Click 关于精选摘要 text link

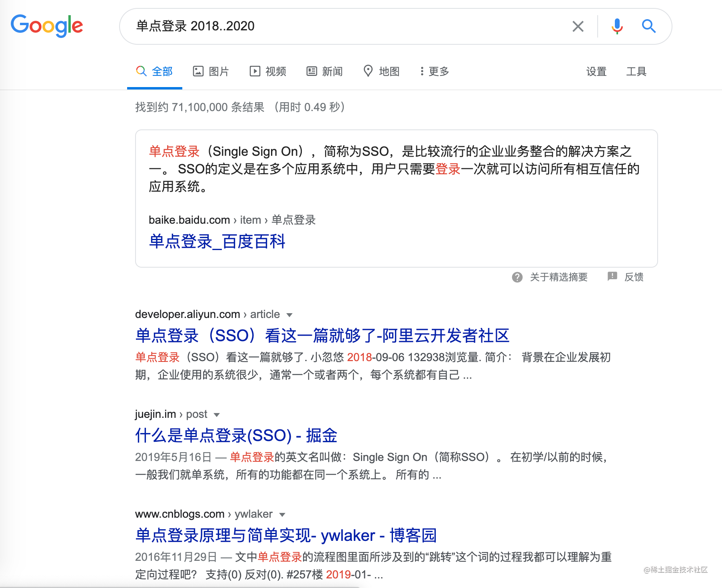[558, 277]
